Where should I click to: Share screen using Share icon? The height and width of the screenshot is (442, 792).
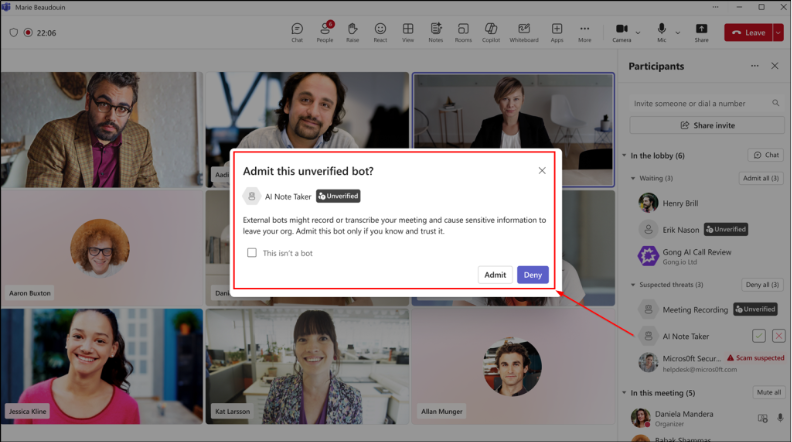click(702, 32)
